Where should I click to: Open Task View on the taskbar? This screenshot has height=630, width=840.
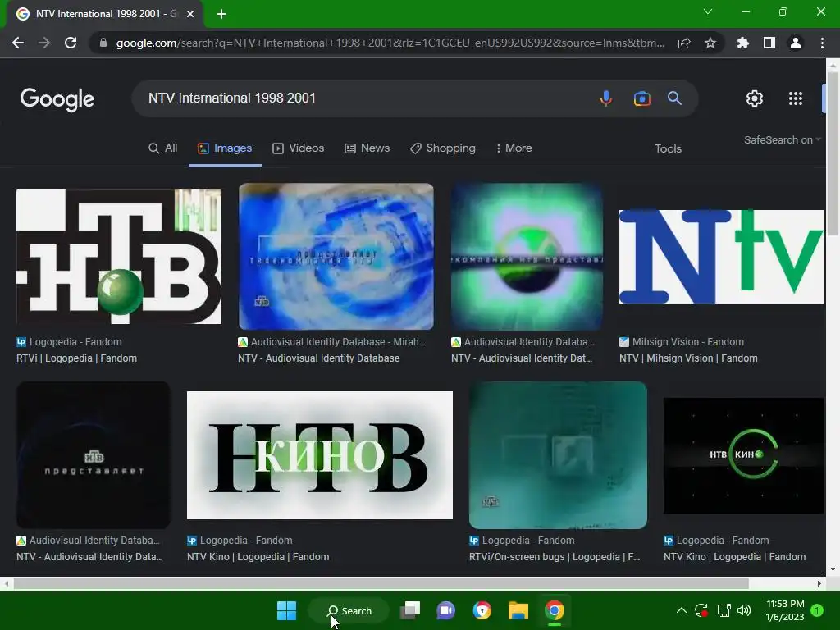(410, 610)
